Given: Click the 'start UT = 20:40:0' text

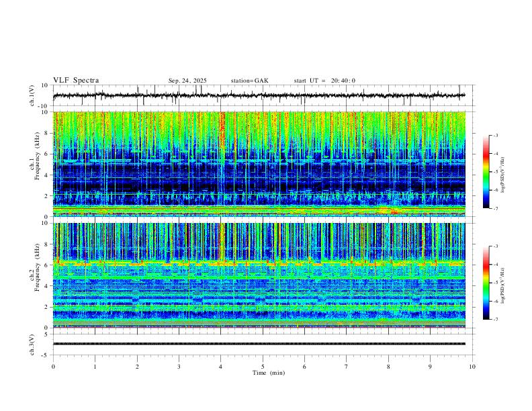Looking at the screenshot, I should [324, 81].
